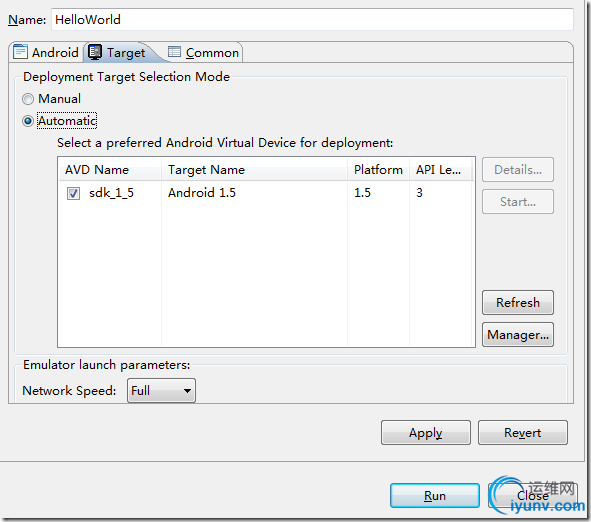Click the API level 3 cell
The height and width of the screenshot is (522, 591).
pyautogui.click(x=419, y=193)
